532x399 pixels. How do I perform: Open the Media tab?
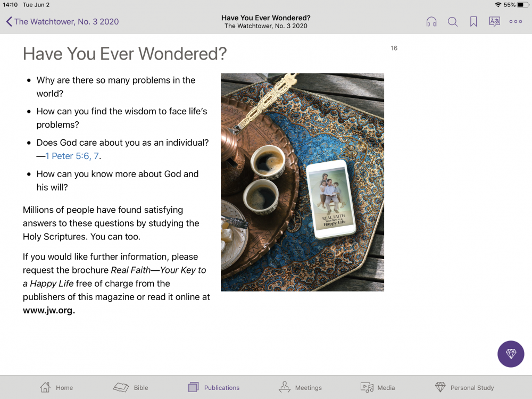377,387
